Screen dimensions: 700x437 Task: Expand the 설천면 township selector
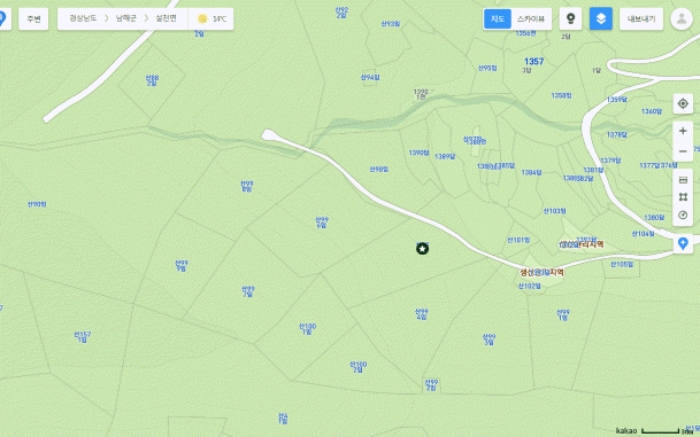click(166, 18)
